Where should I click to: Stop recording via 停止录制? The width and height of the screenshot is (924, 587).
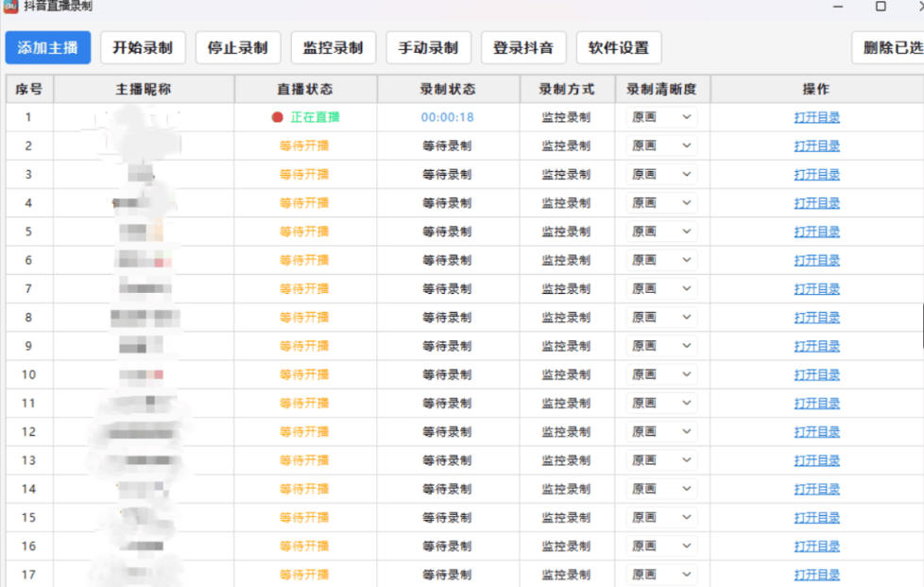[x=238, y=48]
